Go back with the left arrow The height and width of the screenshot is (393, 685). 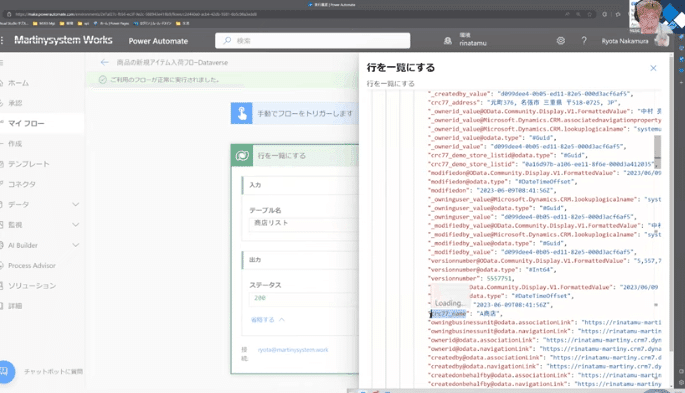point(104,62)
